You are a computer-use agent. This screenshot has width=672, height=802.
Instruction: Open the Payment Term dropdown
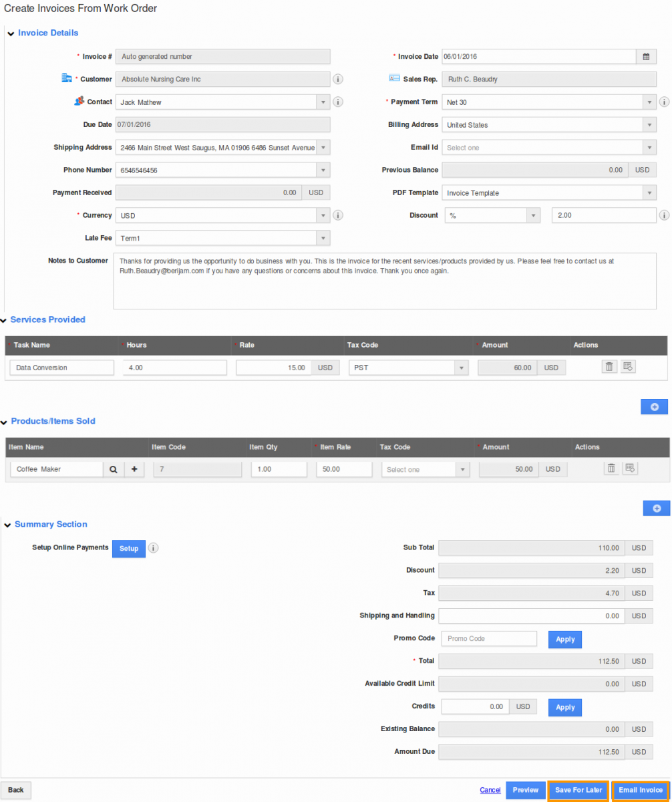[649, 102]
